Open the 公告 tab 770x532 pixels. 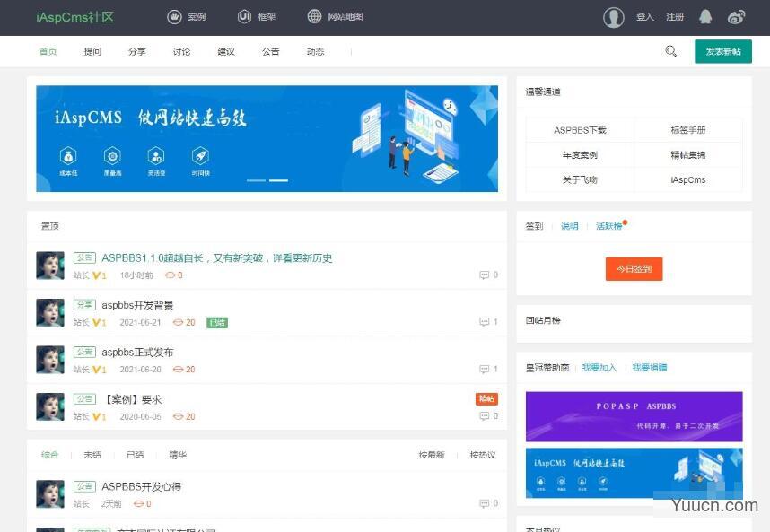pyautogui.click(x=271, y=51)
